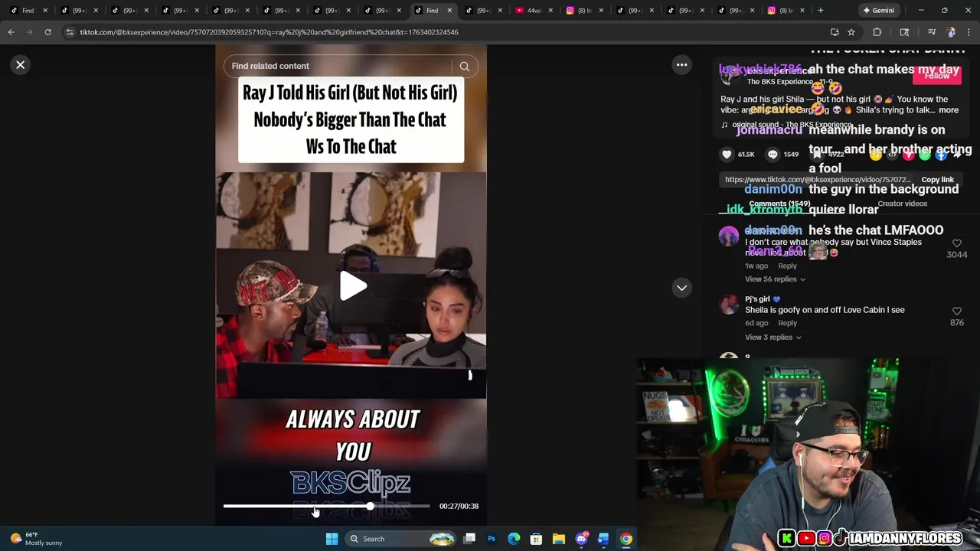
Task: Open Pj's girl commenter avatar
Action: pyautogui.click(x=729, y=305)
